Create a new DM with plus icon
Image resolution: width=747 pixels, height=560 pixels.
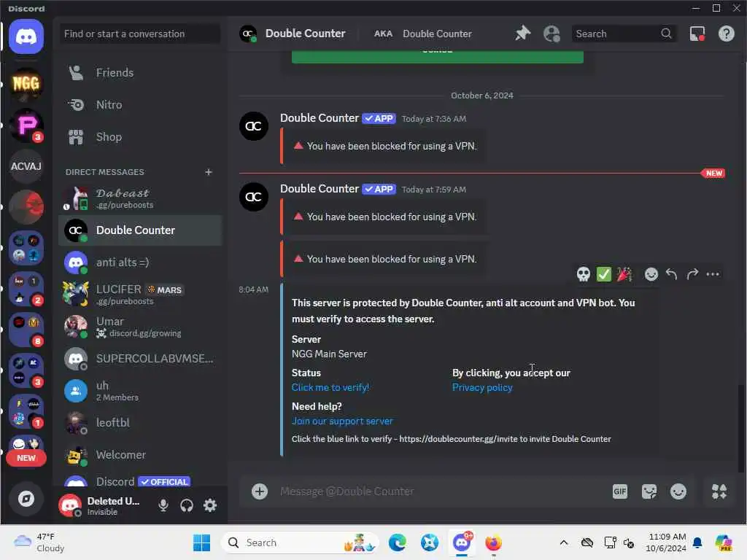click(208, 172)
